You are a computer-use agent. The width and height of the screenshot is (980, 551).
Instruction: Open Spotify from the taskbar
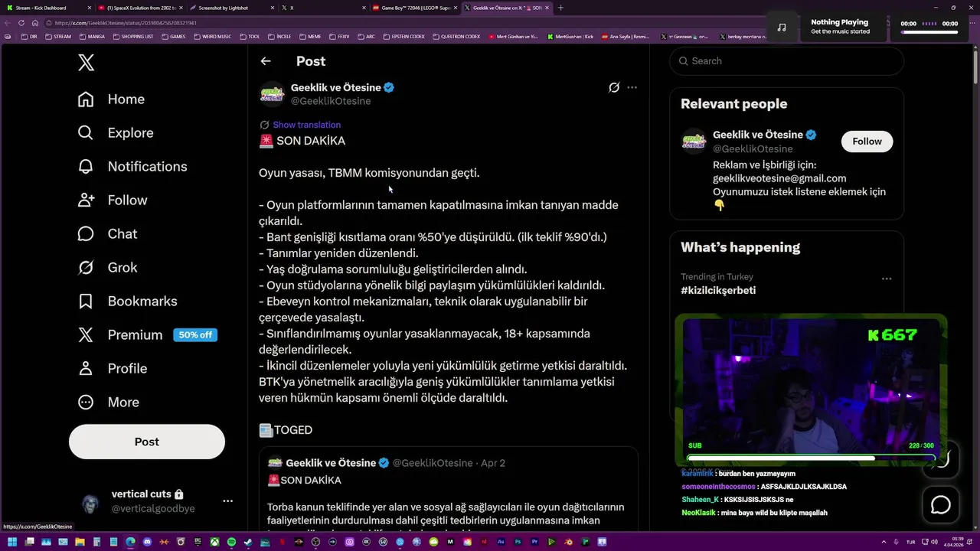click(x=231, y=542)
